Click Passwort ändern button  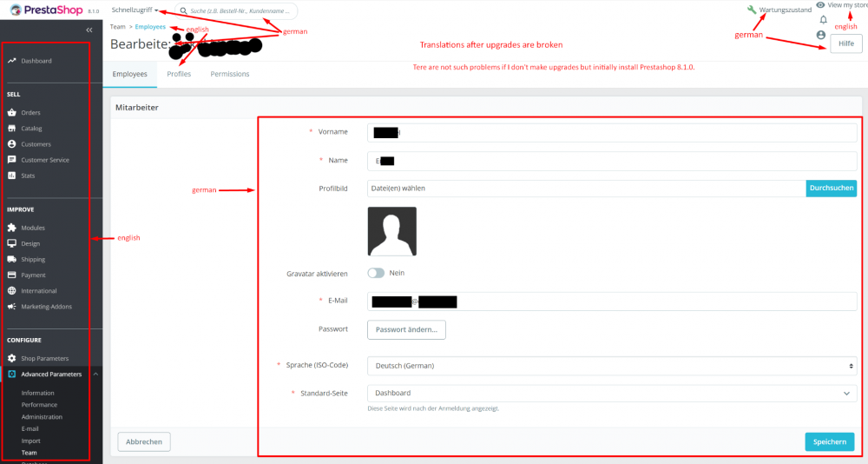(x=406, y=329)
